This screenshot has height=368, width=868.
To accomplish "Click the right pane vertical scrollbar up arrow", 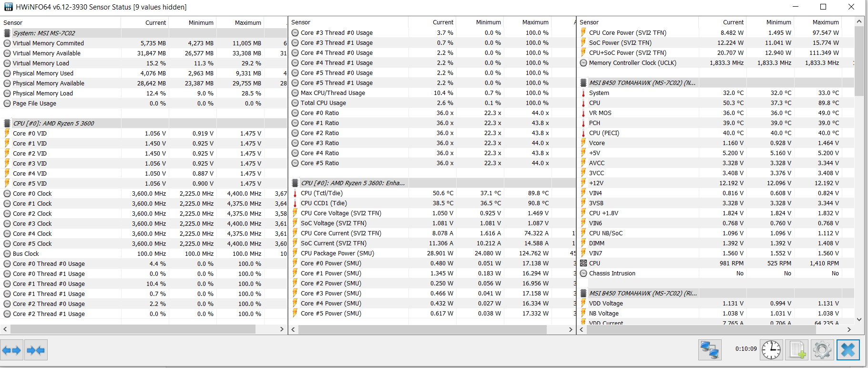I will (859, 21).
